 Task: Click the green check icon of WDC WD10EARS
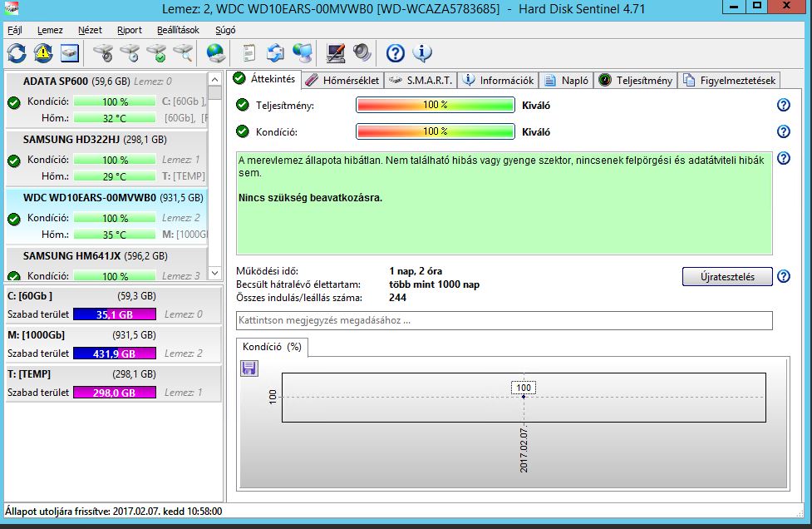tap(14, 219)
